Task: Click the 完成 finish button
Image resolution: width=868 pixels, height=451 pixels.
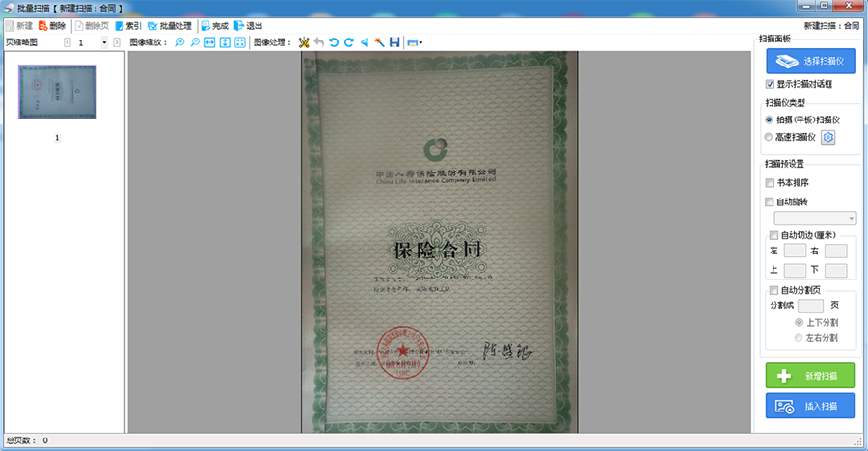Action: tap(215, 26)
